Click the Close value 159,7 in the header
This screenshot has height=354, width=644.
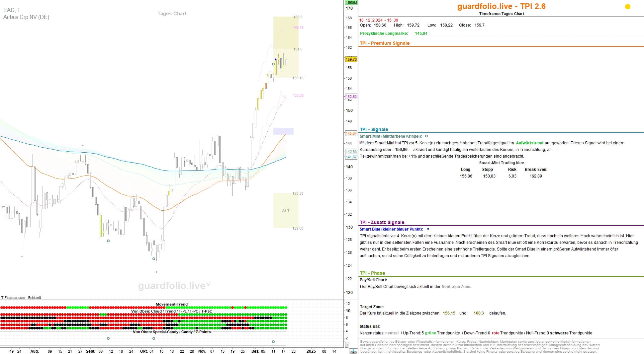tap(479, 25)
